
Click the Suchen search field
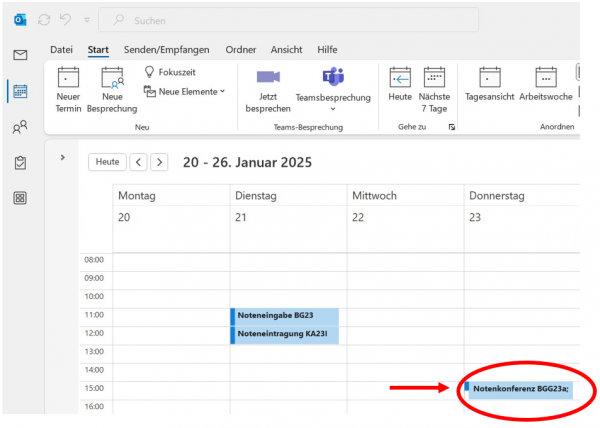[290, 20]
